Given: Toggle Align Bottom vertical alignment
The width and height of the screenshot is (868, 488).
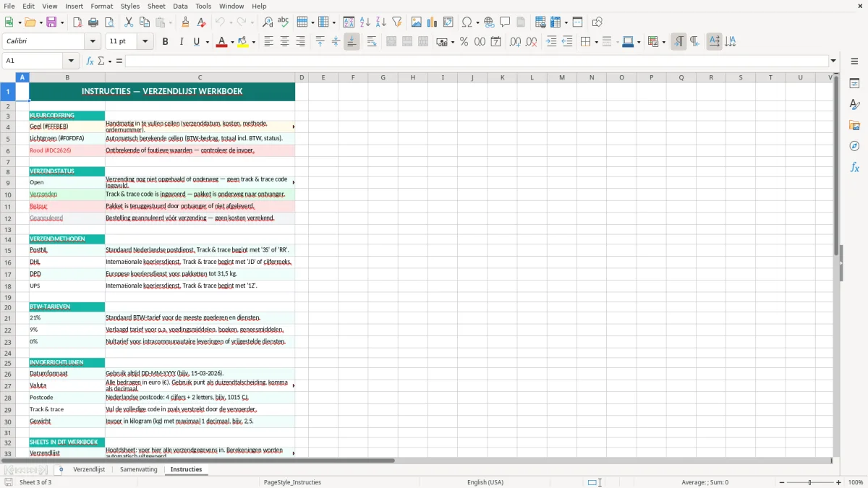Looking at the screenshot, I should click(x=352, y=42).
